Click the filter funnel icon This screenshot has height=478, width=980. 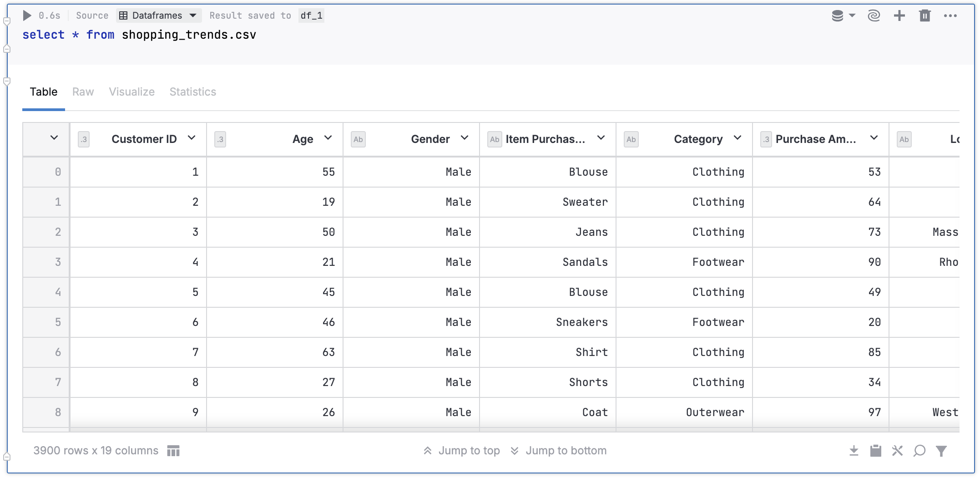coord(941,451)
